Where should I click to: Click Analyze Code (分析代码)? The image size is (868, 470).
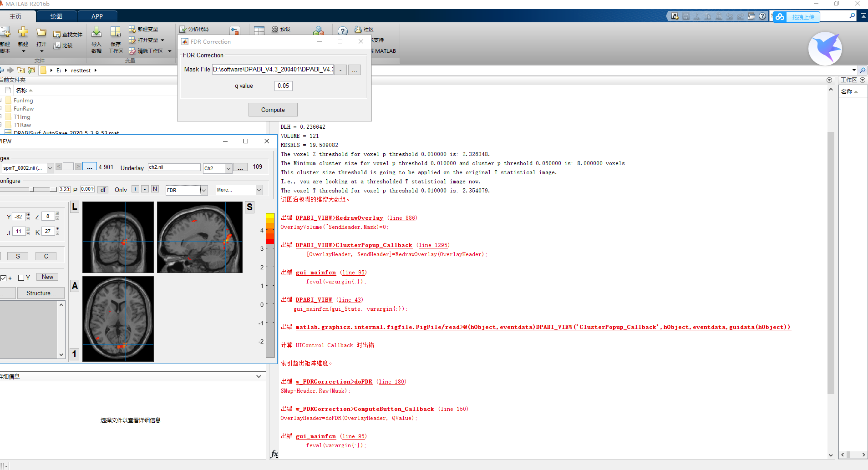(194, 29)
